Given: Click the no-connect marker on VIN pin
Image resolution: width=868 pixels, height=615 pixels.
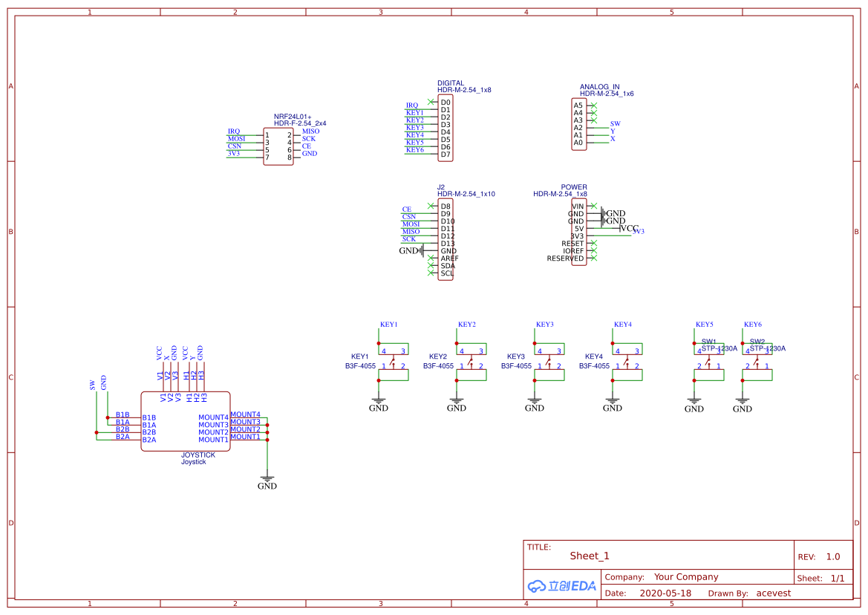Looking at the screenshot, I should point(594,206).
